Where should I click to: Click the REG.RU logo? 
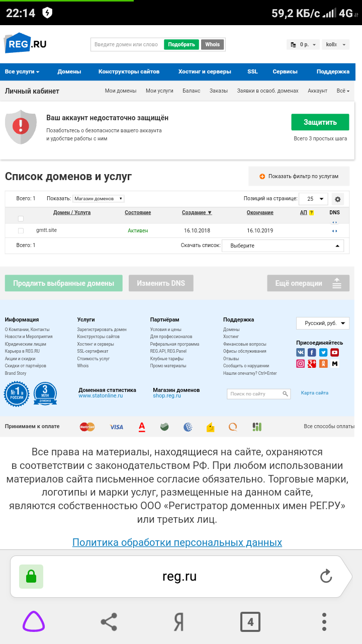tap(26, 44)
